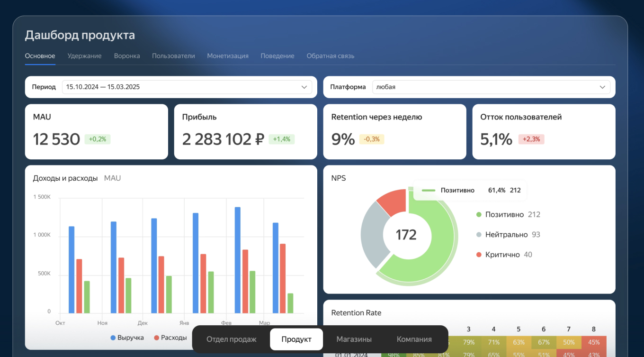The height and width of the screenshot is (357, 644).
Task: Click the Отток пользователей value 5,1%
Action: 496,139
